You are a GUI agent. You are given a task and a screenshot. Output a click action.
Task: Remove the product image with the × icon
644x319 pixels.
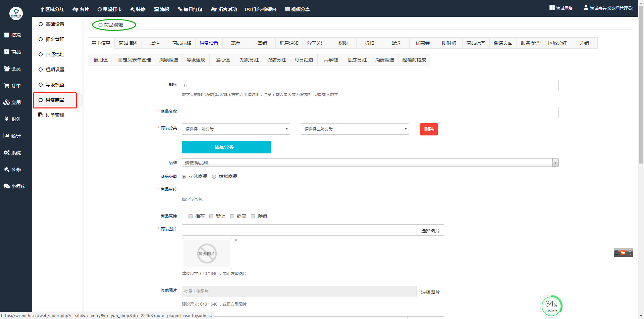click(236, 240)
